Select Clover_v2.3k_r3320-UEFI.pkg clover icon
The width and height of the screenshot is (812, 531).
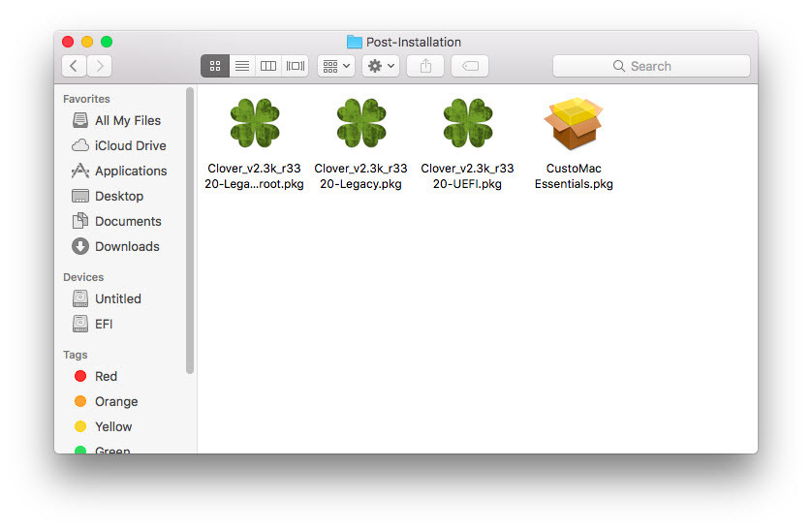[468, 123]
